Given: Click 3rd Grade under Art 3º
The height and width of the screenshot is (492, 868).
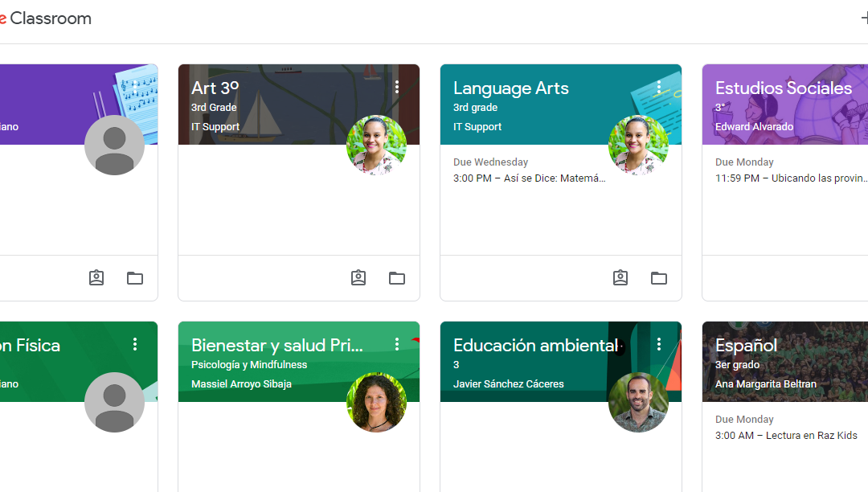Looking at the screenshot, I should (214, 108).
